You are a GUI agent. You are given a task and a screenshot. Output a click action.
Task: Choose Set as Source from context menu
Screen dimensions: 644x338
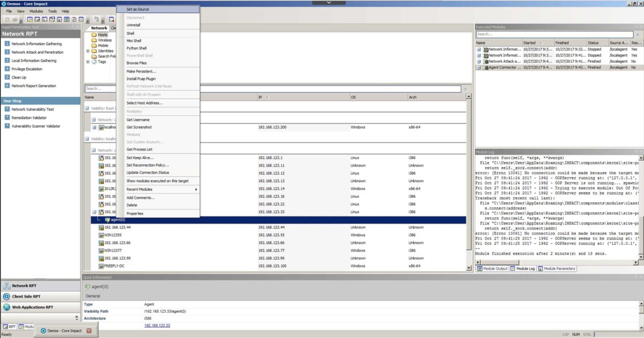[138, 9]
